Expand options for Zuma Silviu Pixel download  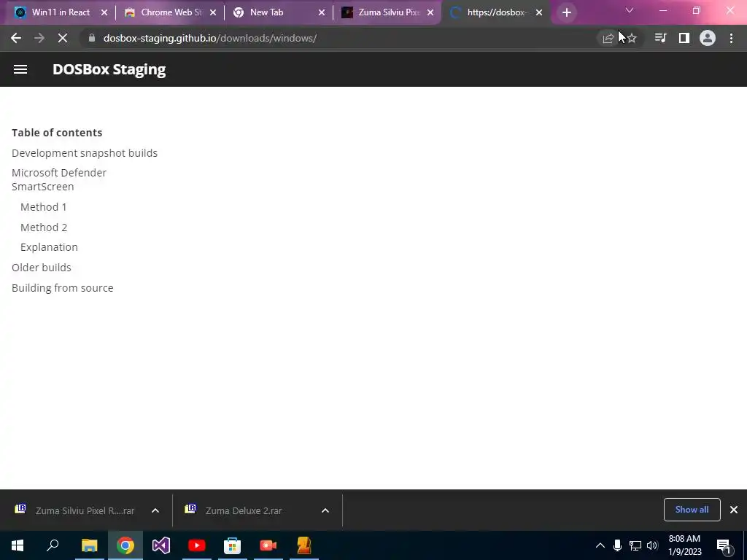point(155,510)
